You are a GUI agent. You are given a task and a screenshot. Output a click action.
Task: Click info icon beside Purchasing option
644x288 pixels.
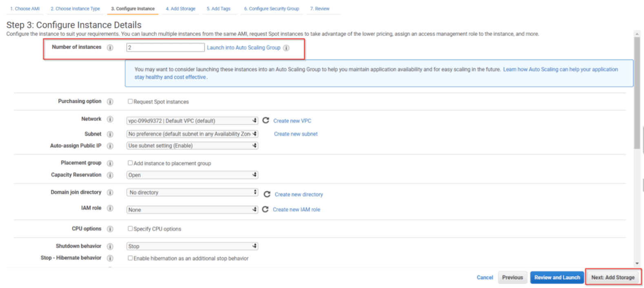tap(110, 102)
